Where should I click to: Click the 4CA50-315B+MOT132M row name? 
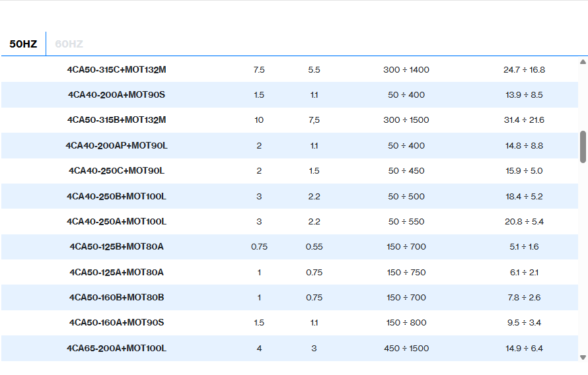point(116,120)
